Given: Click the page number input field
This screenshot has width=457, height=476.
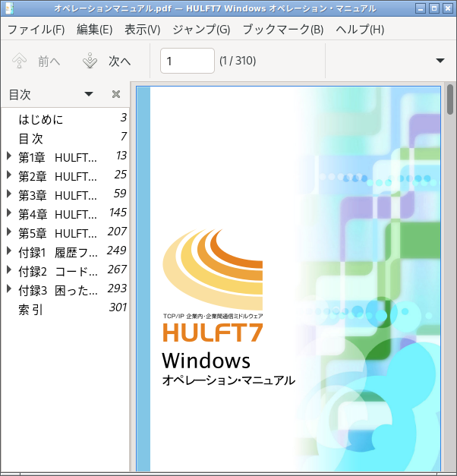Looking at the screenshot, I should (x=188, y=61).
